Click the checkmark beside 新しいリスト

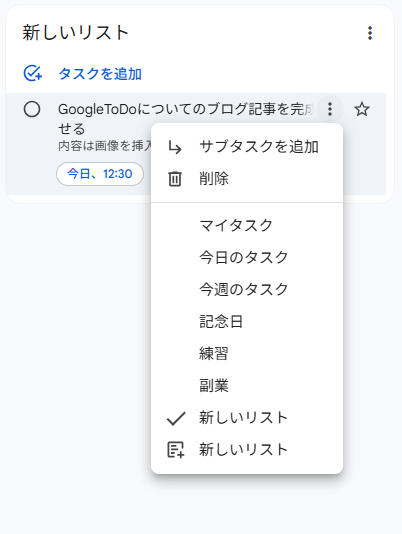coord(176,419)
